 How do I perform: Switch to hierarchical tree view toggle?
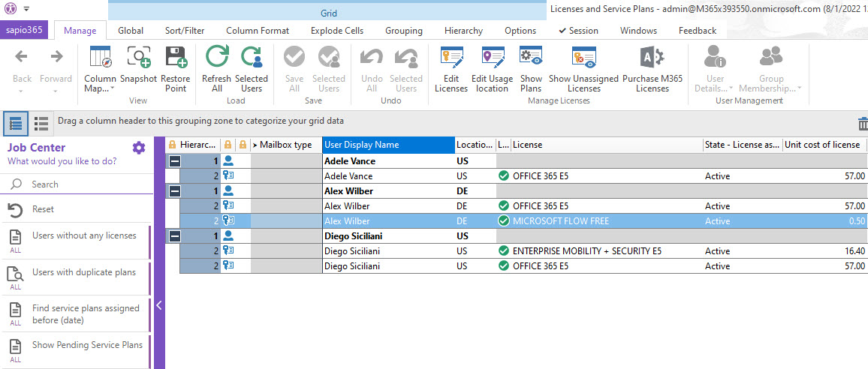click(17, 123)
